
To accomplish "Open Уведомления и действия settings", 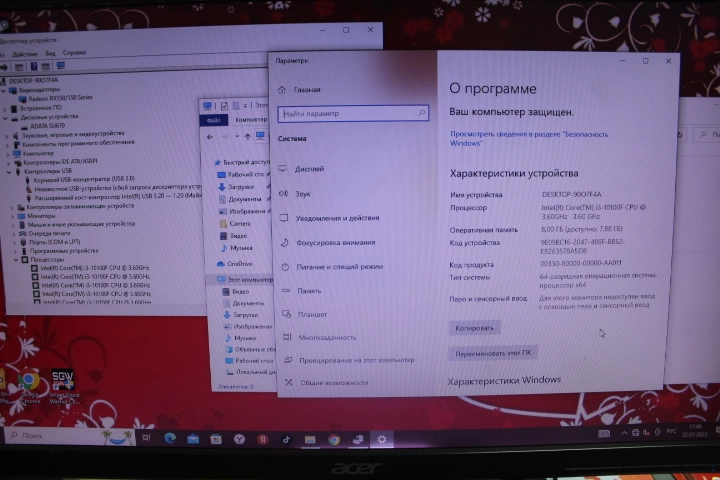I will [x=329, y=218].
